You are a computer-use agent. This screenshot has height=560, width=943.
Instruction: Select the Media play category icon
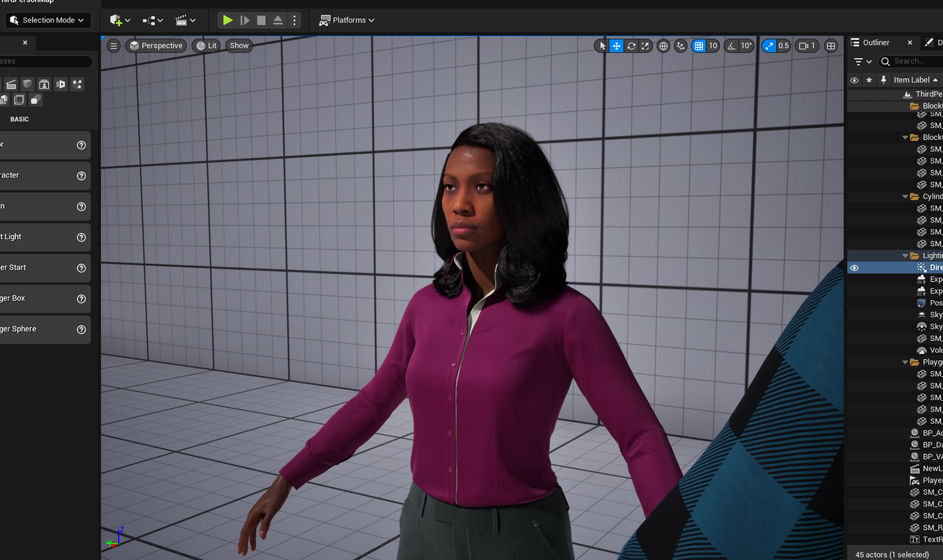pyautogui.click(x=60, y=84)
